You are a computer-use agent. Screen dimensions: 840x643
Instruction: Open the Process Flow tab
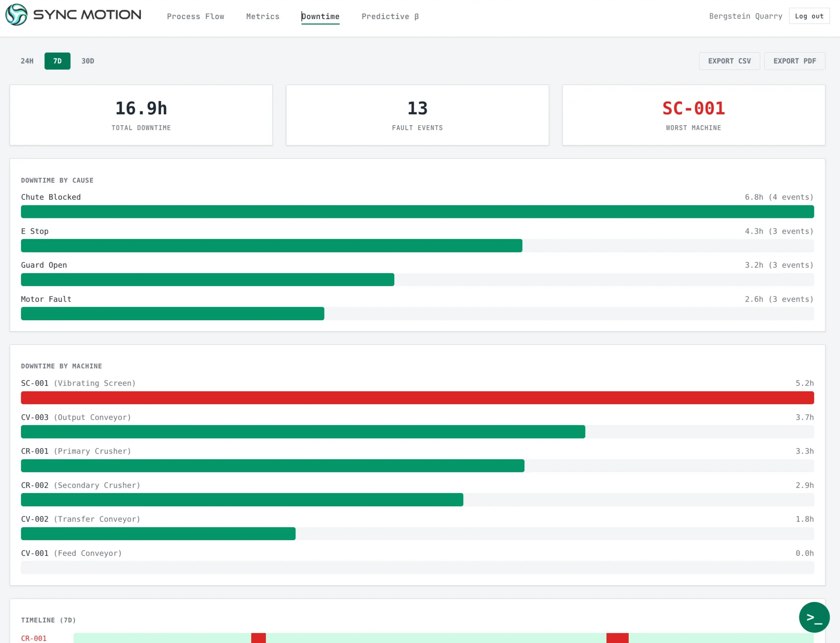[195, 16]
